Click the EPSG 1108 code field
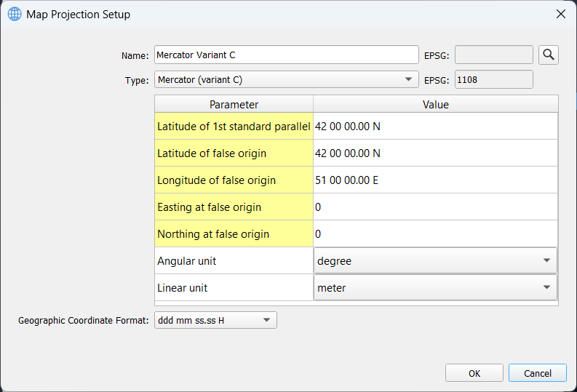Image resolution: width=577 pixels, height=392 pixels. click(x=494, y=79)
